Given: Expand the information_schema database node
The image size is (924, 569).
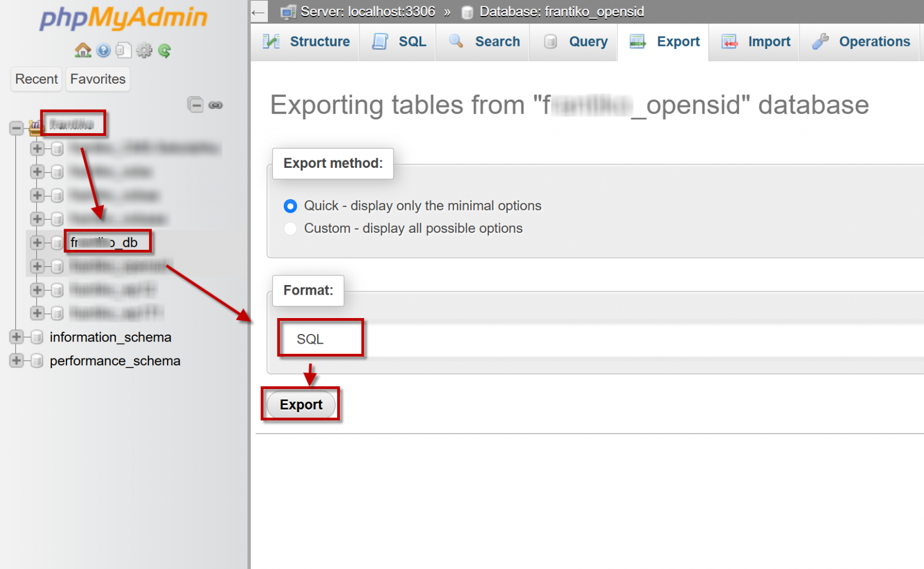Looking at the screenshot, I should [x=16, y=337].
